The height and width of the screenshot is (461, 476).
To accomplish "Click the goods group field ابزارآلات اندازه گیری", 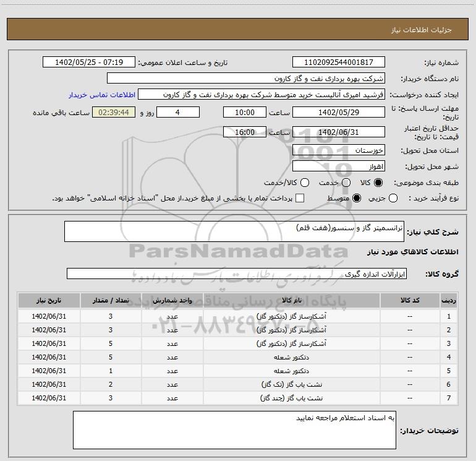I will (237, 274).
